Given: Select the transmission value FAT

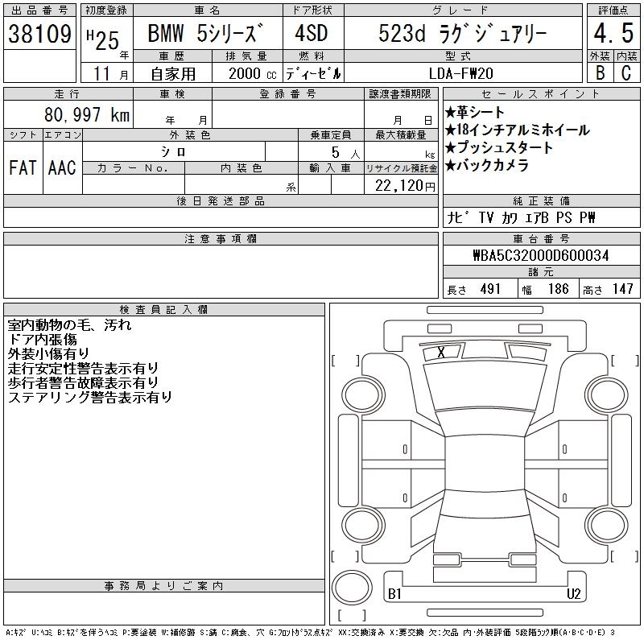Looking at the screenshot, I should pyautogui.click(x=23, y=167).
